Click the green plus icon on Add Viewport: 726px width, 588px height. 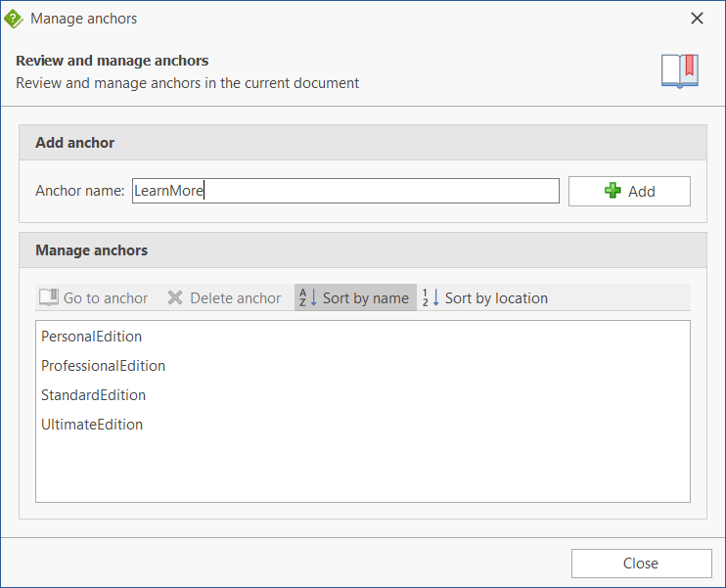point(613,191)
